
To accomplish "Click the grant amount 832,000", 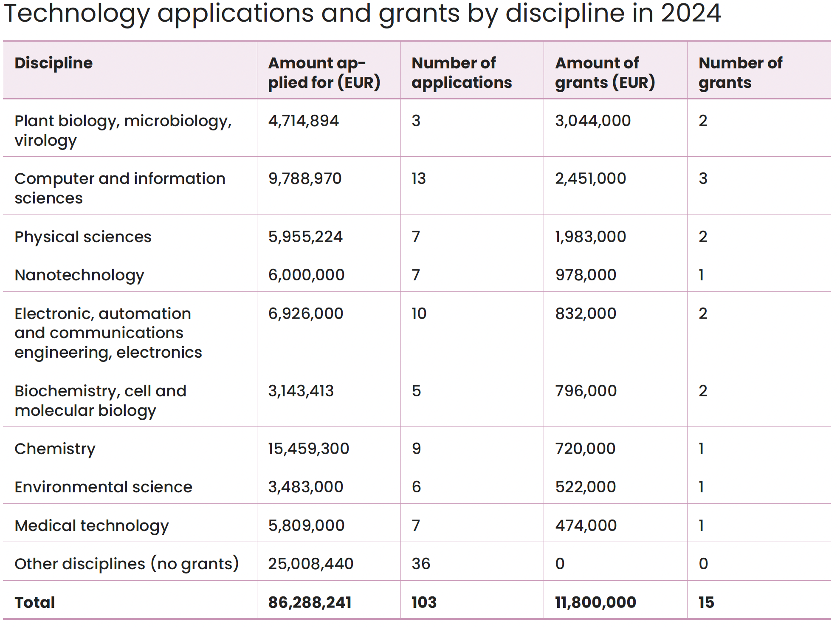I will point(586,314).
